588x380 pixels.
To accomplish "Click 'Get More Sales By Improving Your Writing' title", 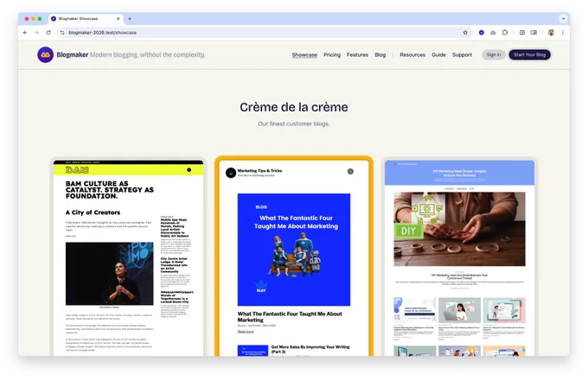I will click(x=310, y=349).
